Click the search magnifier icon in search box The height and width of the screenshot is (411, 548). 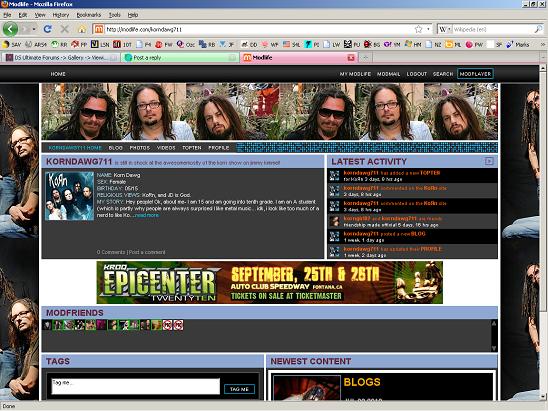pos(538,29)
